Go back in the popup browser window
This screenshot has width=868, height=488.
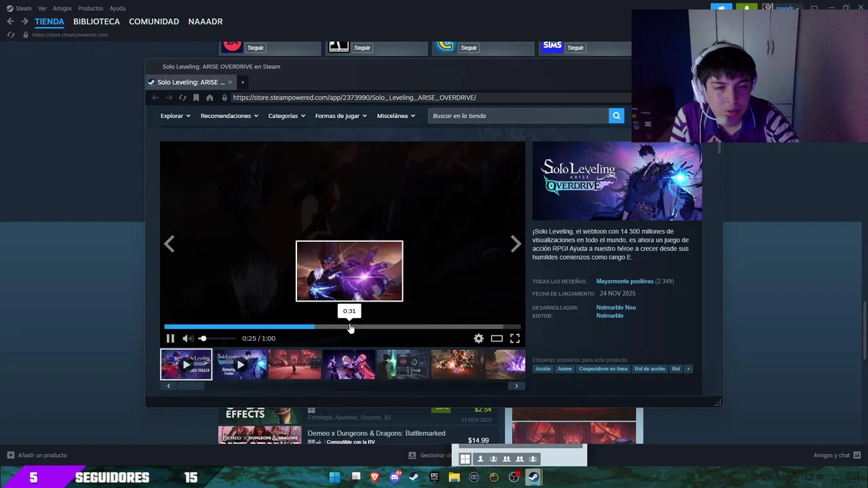pyautogui.click(x=156, y=98)
